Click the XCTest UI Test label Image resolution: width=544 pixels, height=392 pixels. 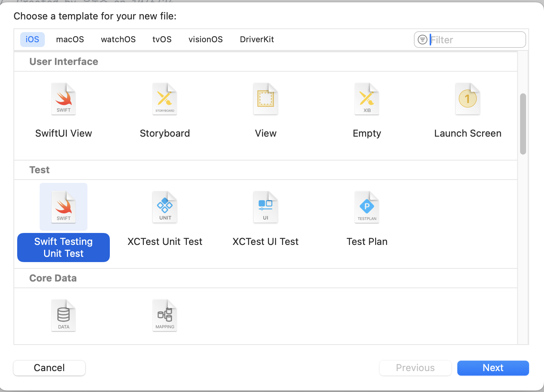pos(266,242)
